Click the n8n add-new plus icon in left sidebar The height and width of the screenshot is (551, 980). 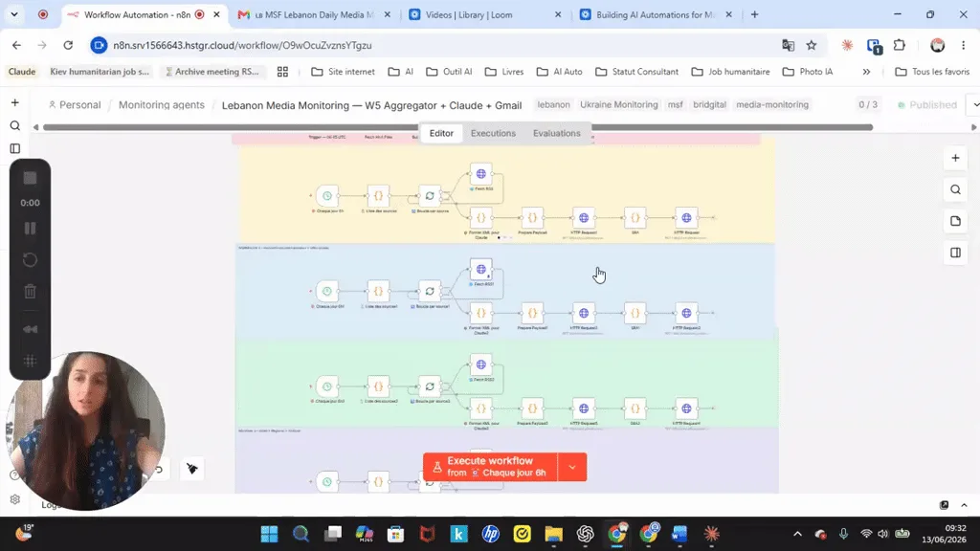click(x=15, y=102)
